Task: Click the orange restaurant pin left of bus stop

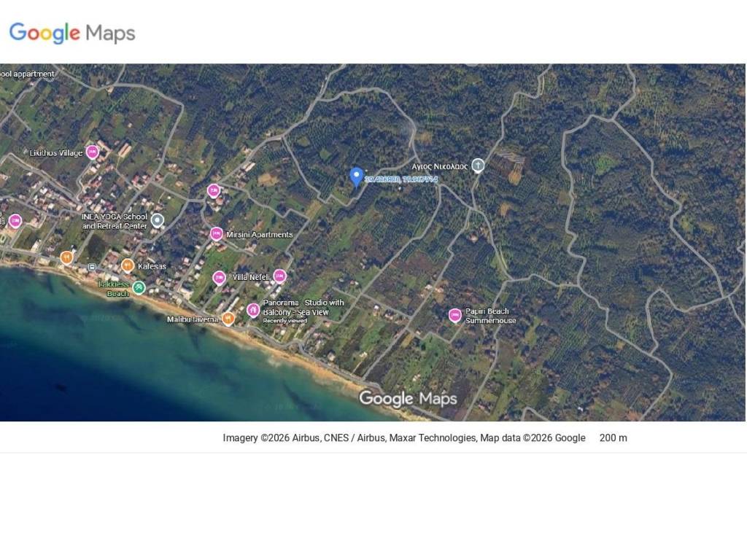Action: coord(66,257)
